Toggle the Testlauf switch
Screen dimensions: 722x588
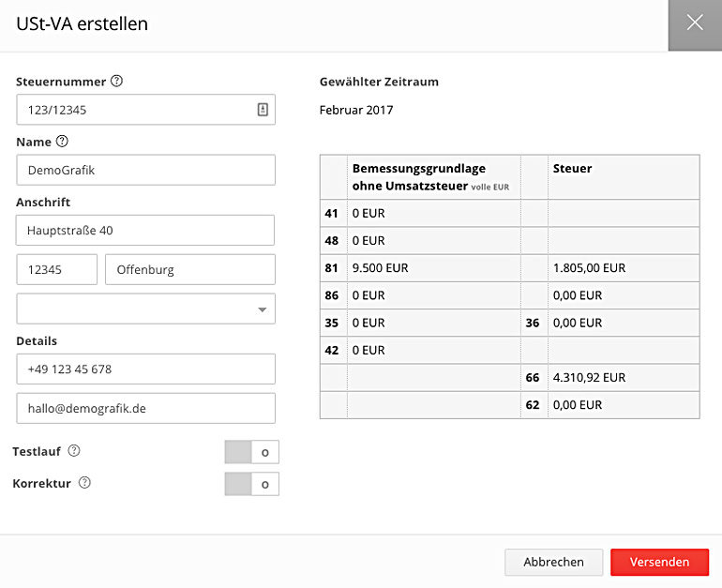click(x=252, y=452)
